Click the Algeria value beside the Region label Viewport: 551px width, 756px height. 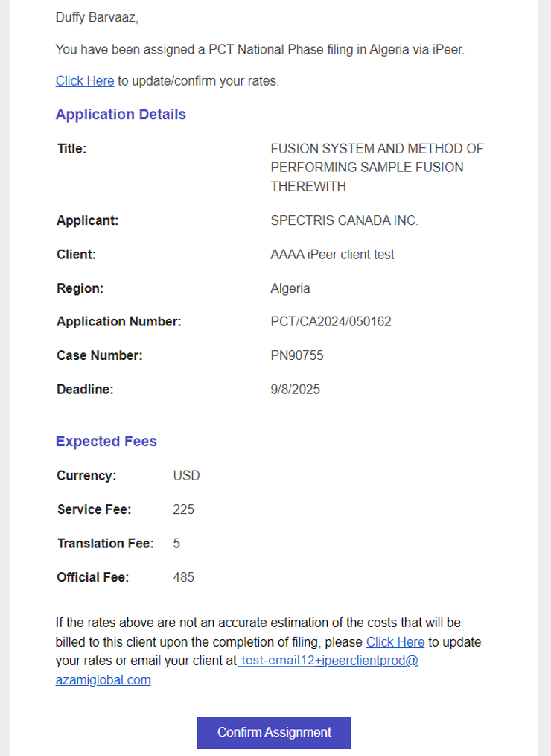[290, 288]
